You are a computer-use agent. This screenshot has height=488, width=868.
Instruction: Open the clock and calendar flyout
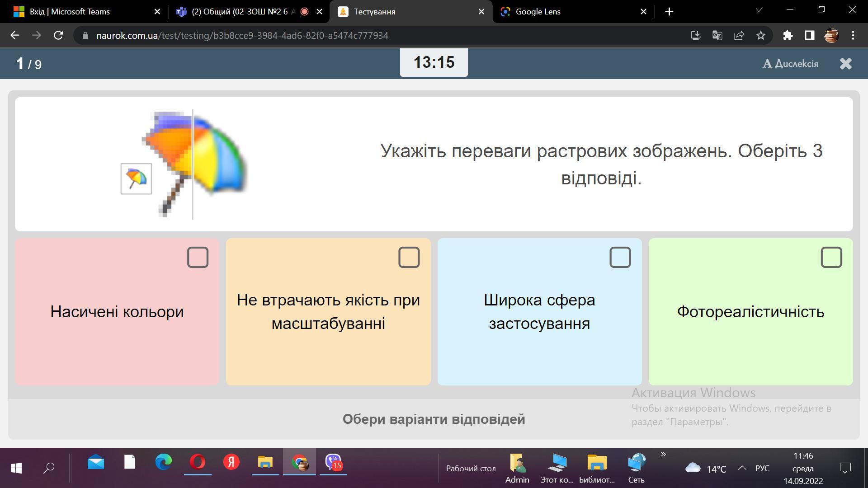pos(803,469)
